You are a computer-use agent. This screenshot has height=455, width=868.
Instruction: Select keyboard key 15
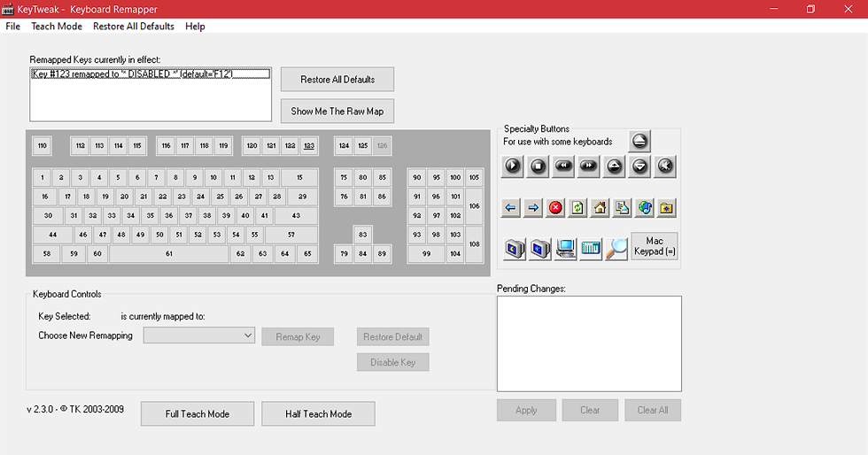[x=299, y=178]
